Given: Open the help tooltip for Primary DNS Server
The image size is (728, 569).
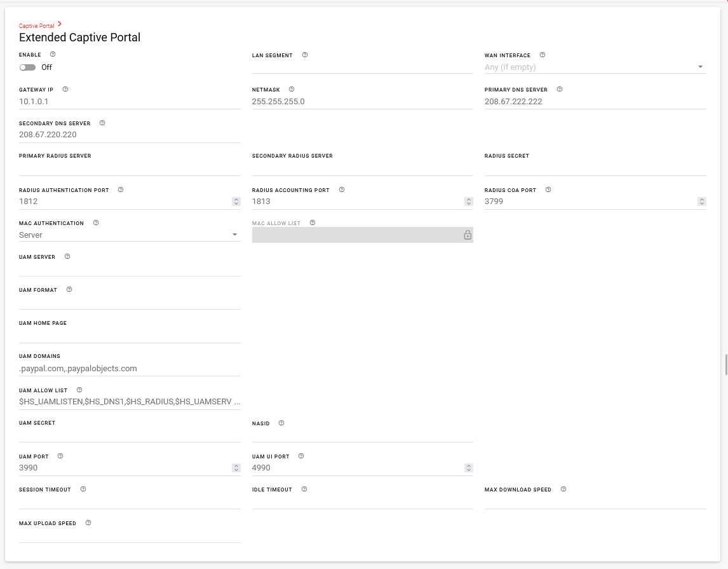Looking at the screenshot, I should pyautogui.click(x=560, y=89).
